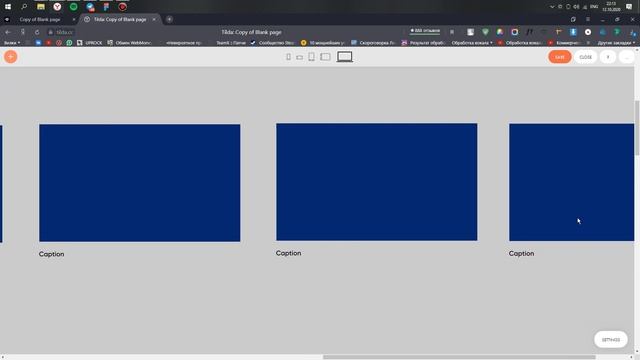Select the middle blue image block
The height and width of the screenshot is (360, 640).
376,182
